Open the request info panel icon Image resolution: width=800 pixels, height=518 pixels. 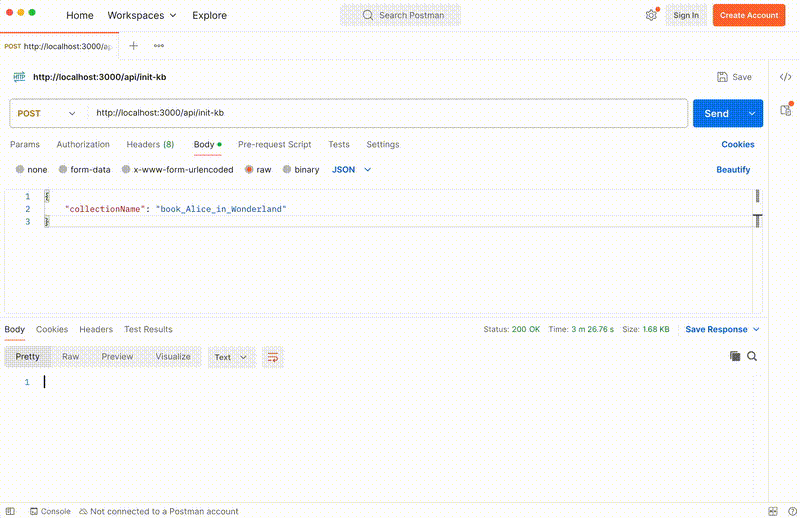786,110
